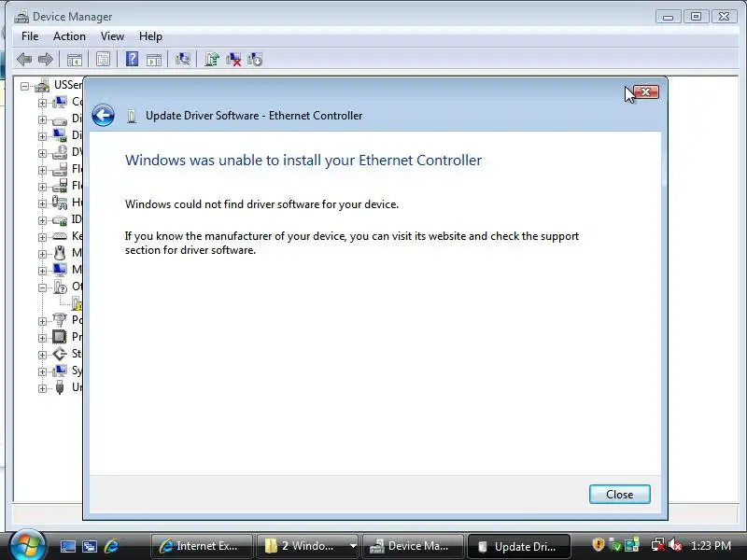The height and width of the screenshot is (560, 747).
Task: Expand the Floppy disk drives node
Action: (42, 170)
